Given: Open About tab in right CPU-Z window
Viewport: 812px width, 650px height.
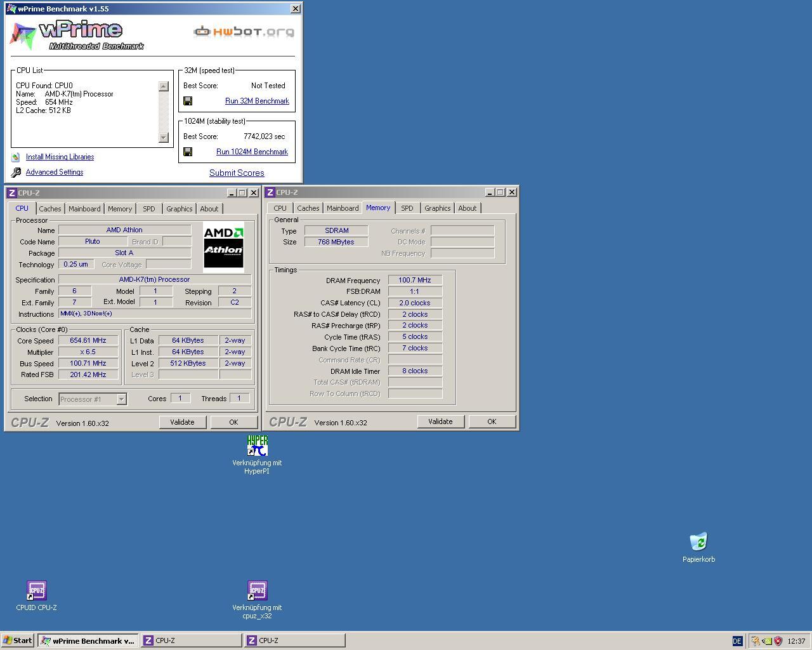Looking at the screenshot, I should [x=467, y=208].
